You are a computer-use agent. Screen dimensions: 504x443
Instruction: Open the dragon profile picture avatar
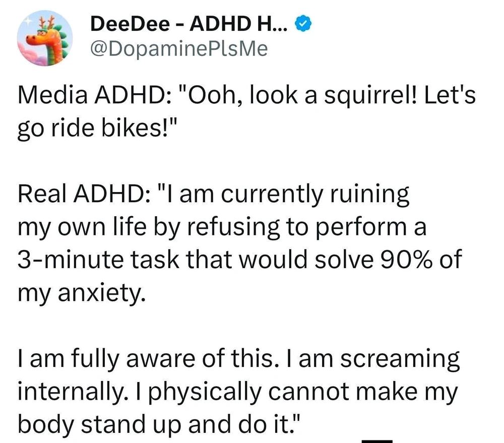pyautogui.click(x=44, y=37)
